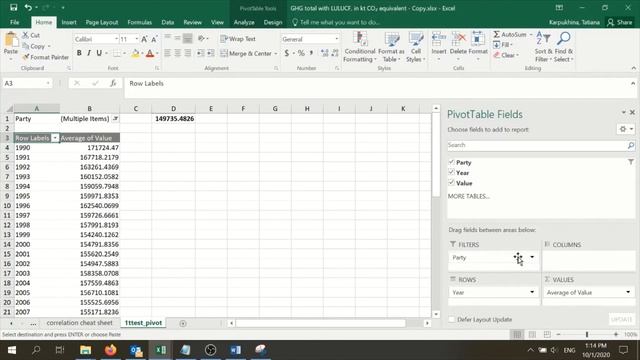Apply Italic formatting
The height and width of the screenshot is (360, 640).
(89, 53)
